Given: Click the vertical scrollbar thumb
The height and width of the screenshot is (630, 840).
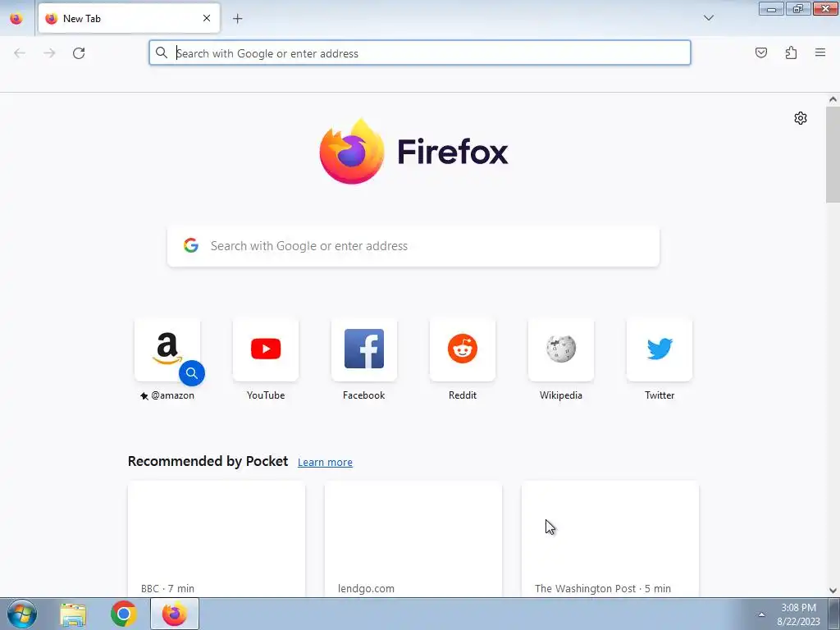Looking at the screenshot, I should [833, 155].
